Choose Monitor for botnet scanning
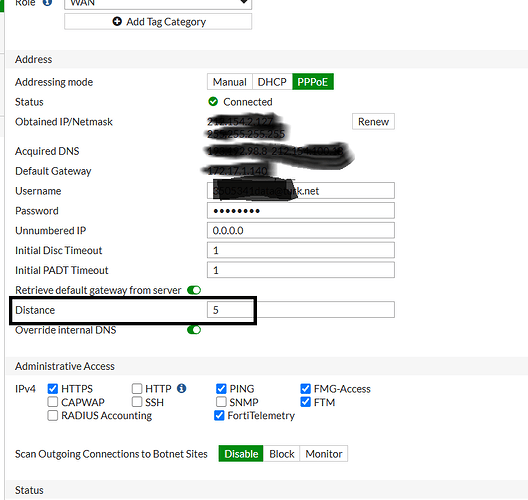 click(x=324, y=454)
